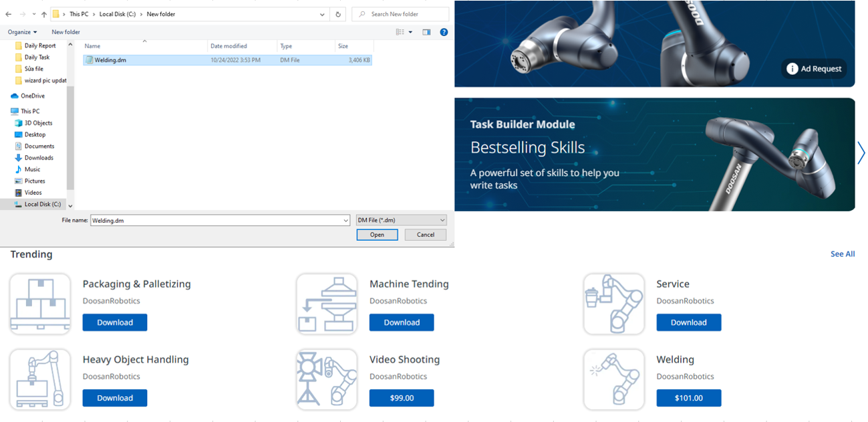
Task: Click the Video Shooting icon
Action: 327,379
